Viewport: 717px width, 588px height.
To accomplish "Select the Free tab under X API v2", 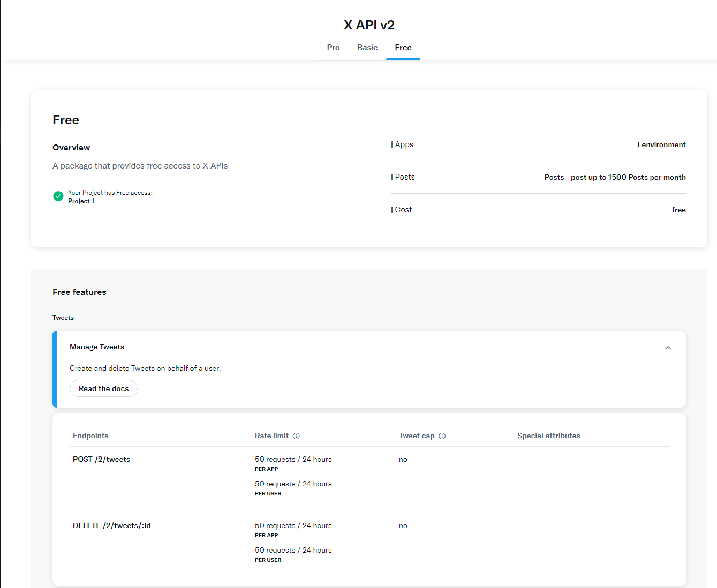I will (403, 48).
